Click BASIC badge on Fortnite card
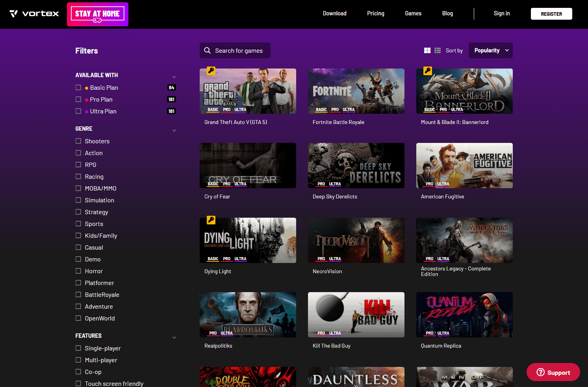The width and height of the screenshot is (588, 387). 321,110
